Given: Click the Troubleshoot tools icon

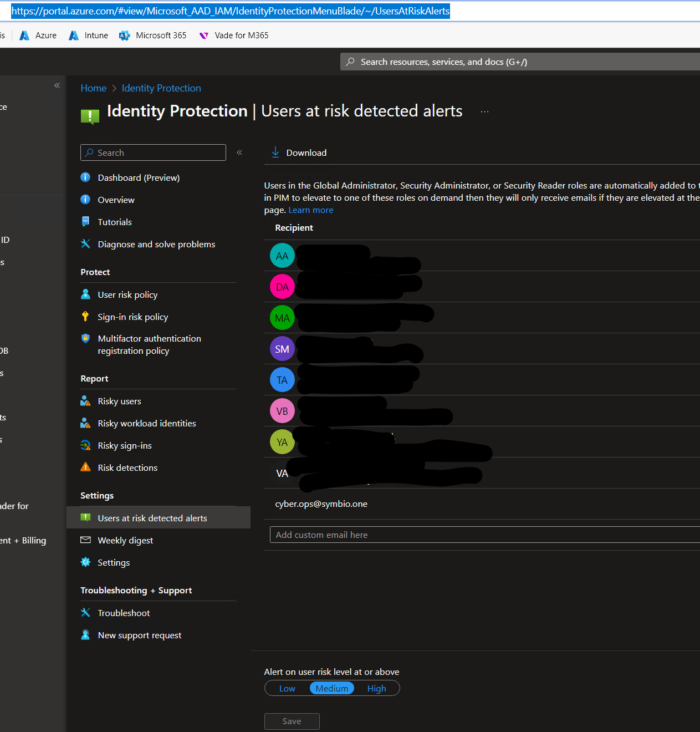Looking at the screenshot, I should [x=85, y=612].
